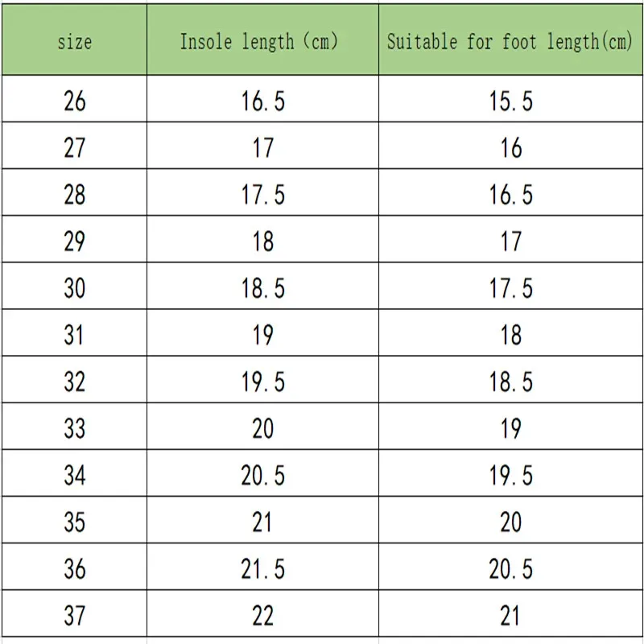The image size is (644, 644).
Task: Click foot length 18.5 in size 32 row
Action: [x=510, y=379]
